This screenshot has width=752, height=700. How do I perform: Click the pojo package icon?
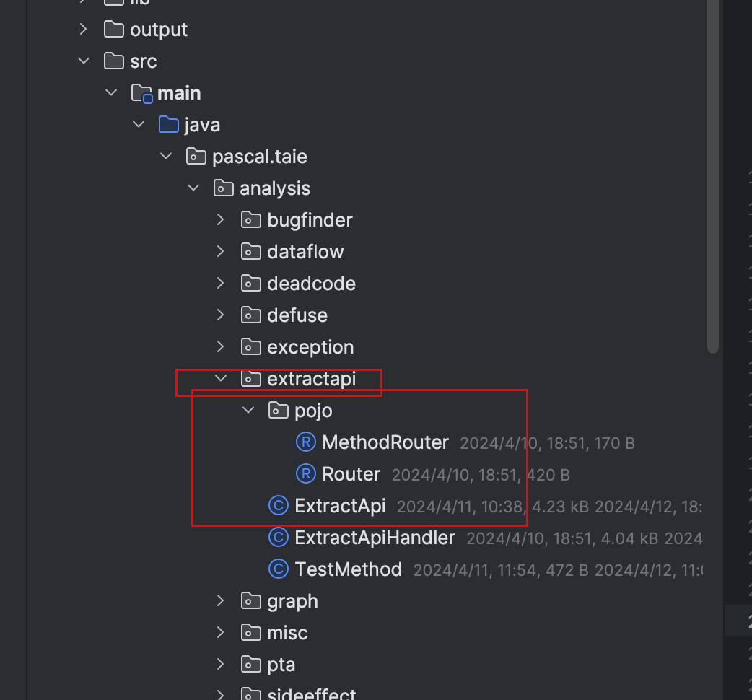(278, 411)
